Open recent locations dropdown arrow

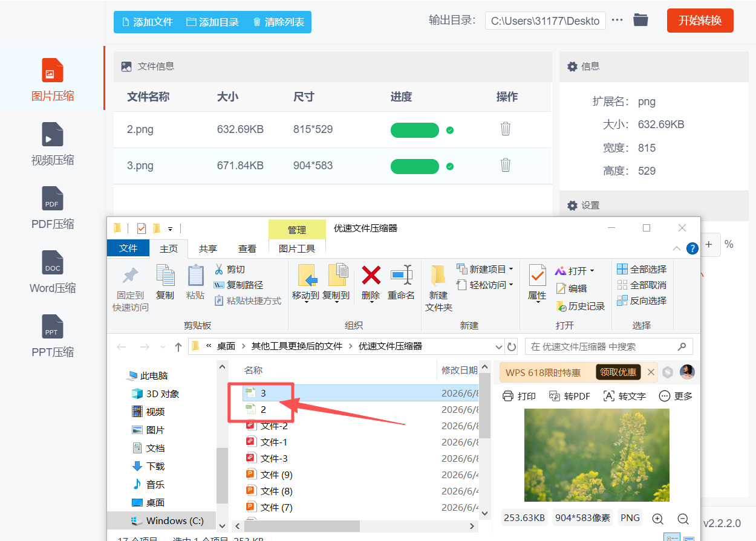click(162, 347)
